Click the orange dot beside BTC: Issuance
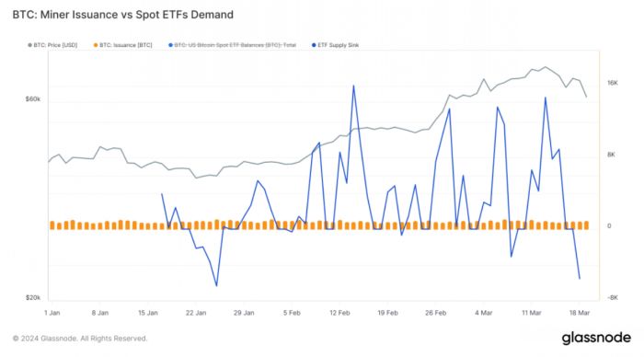Viewport: 644px width, 357px height. tap(96, 45)
